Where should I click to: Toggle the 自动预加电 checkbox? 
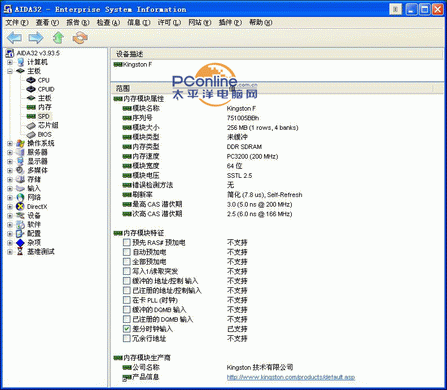click(127, 252)
